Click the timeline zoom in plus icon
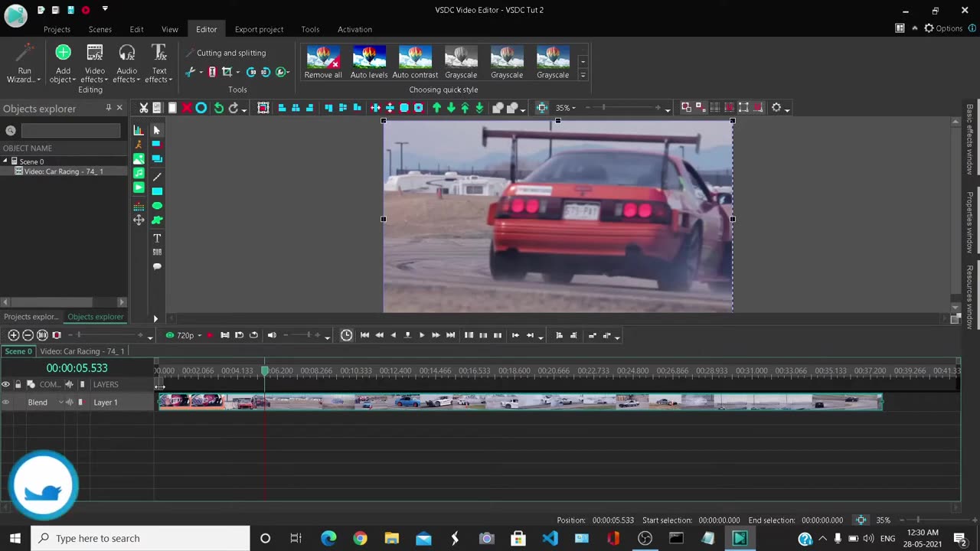The image size is (980, 551). pyautogui.click(x=13, y=335)
